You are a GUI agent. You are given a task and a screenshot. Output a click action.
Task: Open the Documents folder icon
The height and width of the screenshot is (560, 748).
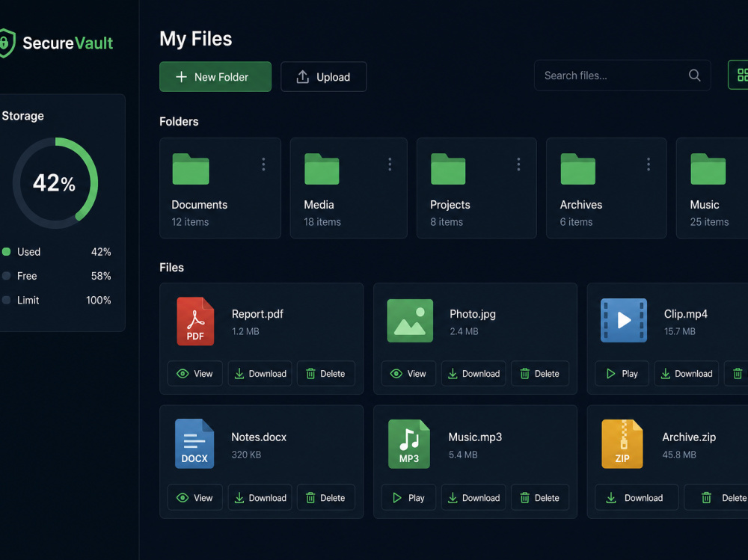pos(190,169)
